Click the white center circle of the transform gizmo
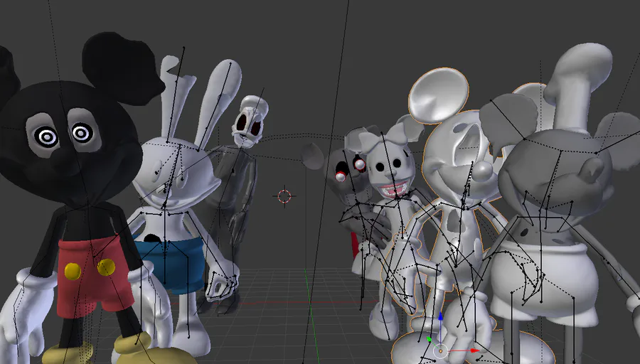 pyautogui.click(x=440, y=350)
